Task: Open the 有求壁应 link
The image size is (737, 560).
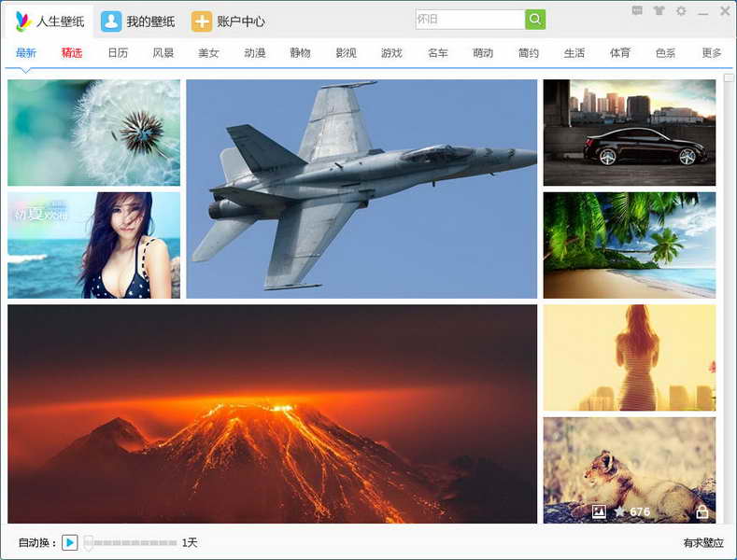Action: [702, 542]
